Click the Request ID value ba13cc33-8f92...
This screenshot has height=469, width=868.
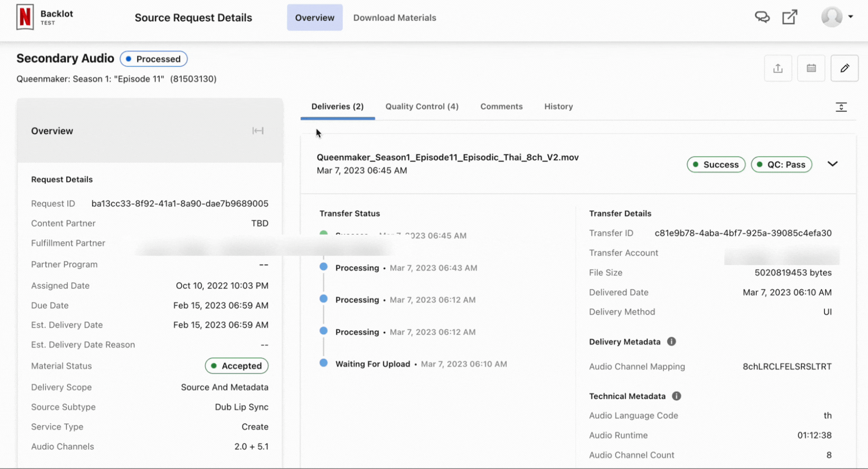tap(180, 204)
